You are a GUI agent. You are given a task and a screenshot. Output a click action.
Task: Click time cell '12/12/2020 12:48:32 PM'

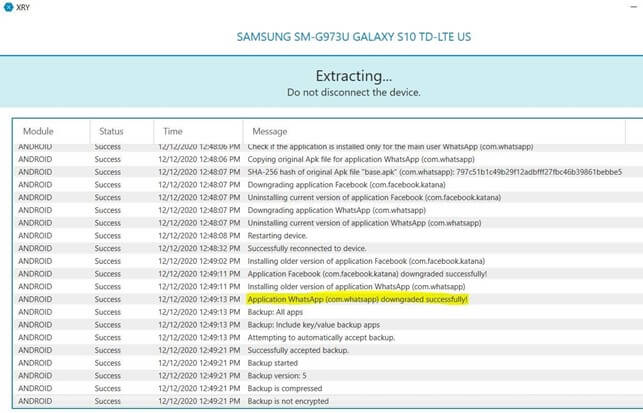coord(199,249)
